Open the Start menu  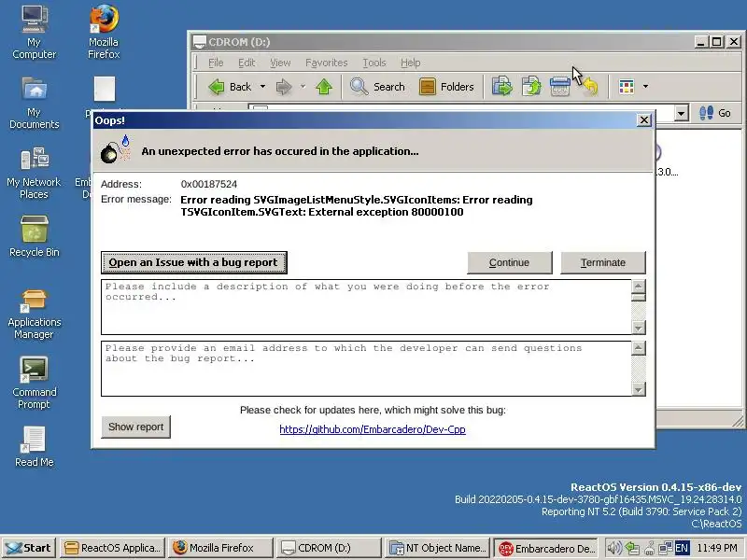30,548
